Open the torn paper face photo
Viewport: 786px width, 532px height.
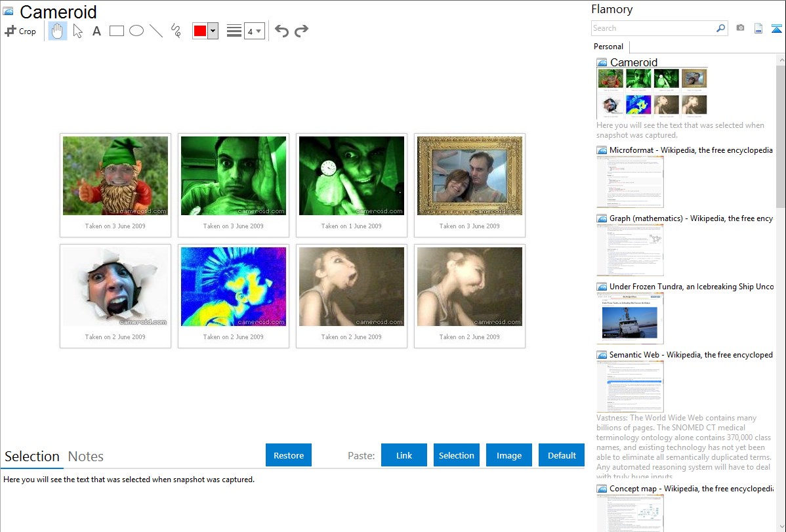click(115, 287)
